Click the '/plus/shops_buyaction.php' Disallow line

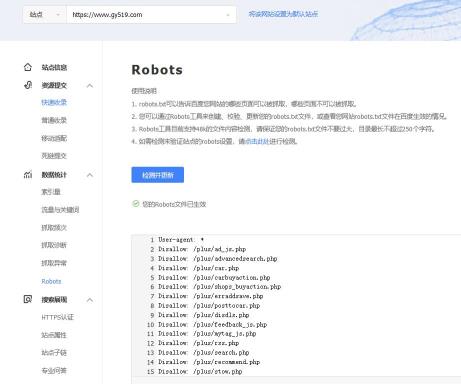219,287
